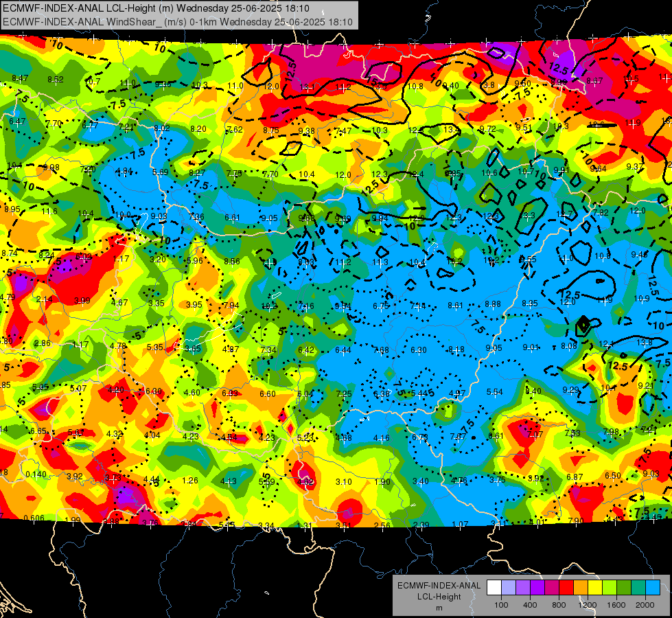The height and width of the screenshot is (618, 672).
Task: Click the unit label m in legend
Action: click(x=439, y=608)
